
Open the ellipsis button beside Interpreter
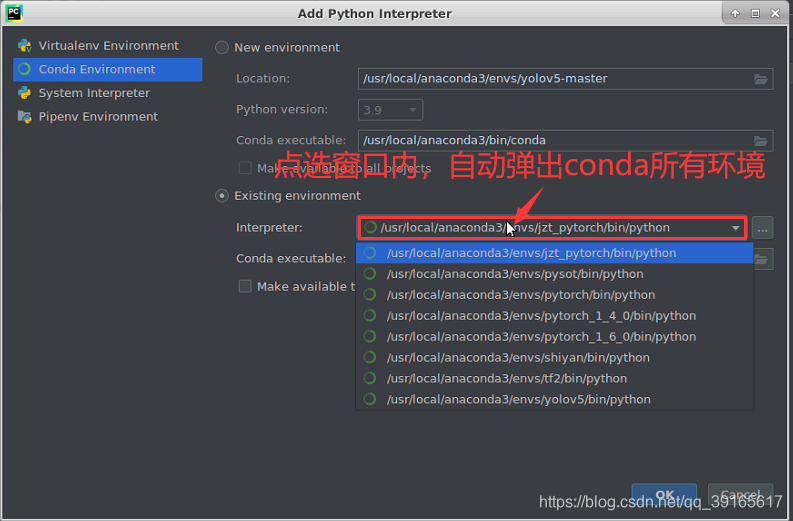pos(762,228)
